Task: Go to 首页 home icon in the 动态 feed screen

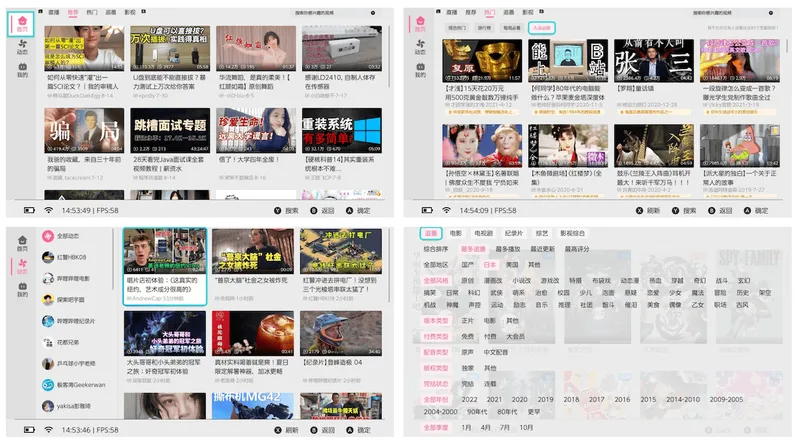Action: click(x=22, y=240)
